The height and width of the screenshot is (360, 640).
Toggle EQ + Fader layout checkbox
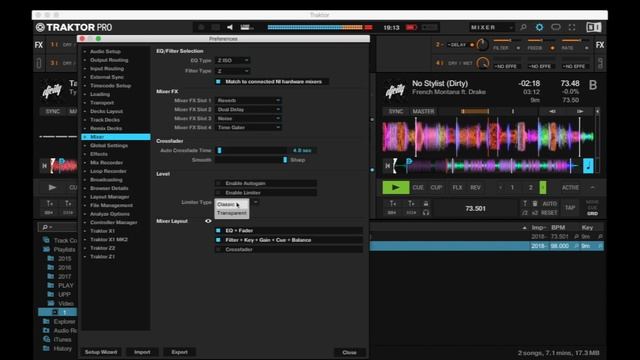[218, 231]
